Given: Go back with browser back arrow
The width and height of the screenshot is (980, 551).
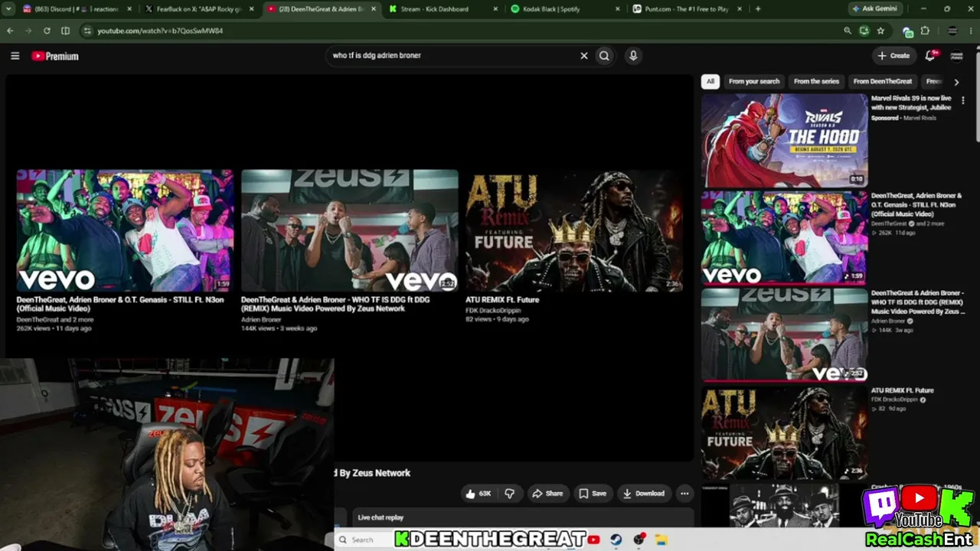Looking at the screenshot, I should [10, 31].
